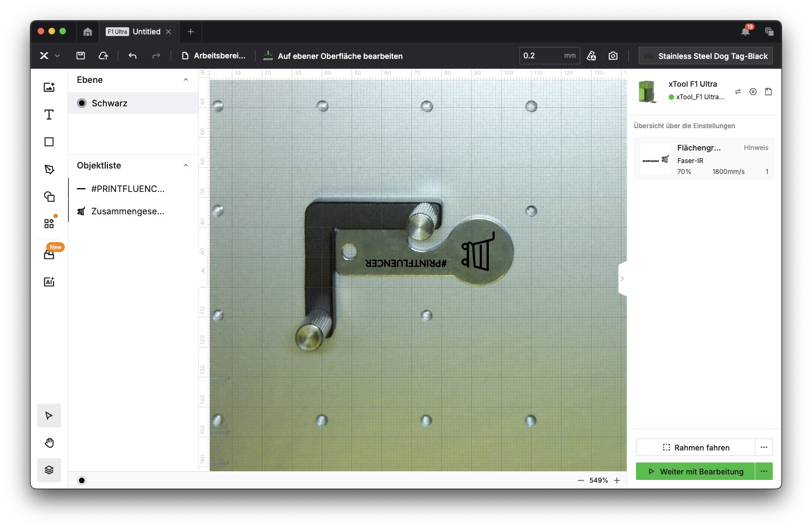Image resolution: width=812 pixels, height=529 pixels.
Task: Click the Hinweis link
Action: 756,148
